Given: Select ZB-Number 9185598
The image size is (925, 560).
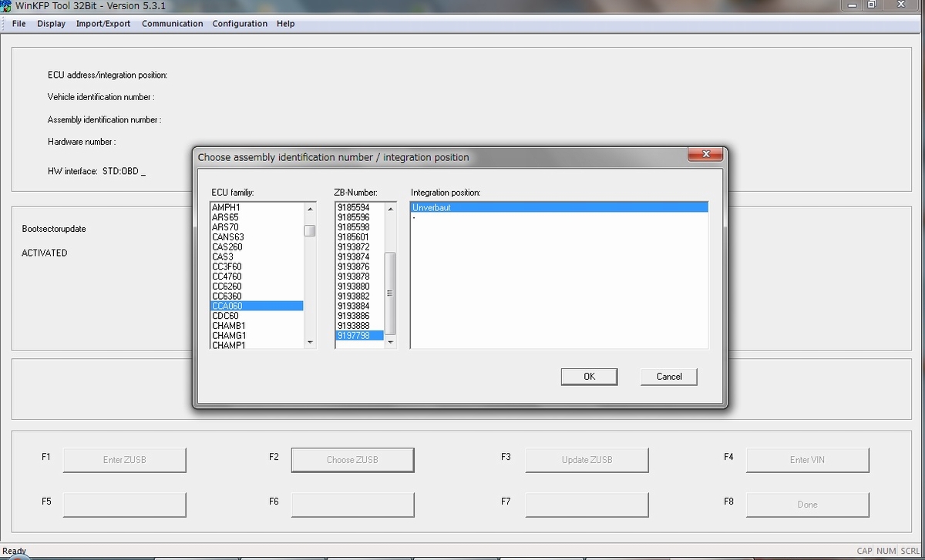Looking at the screenshot, I should point(359,227).
